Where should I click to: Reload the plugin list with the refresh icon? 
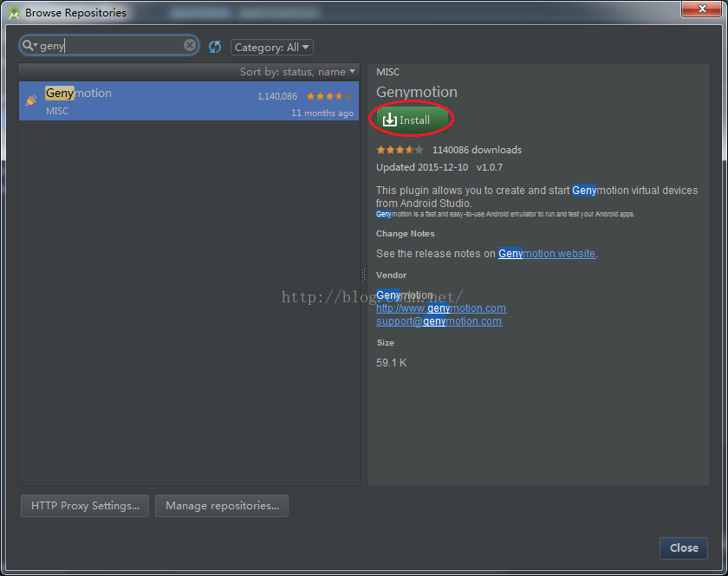[x=215, y=47]
